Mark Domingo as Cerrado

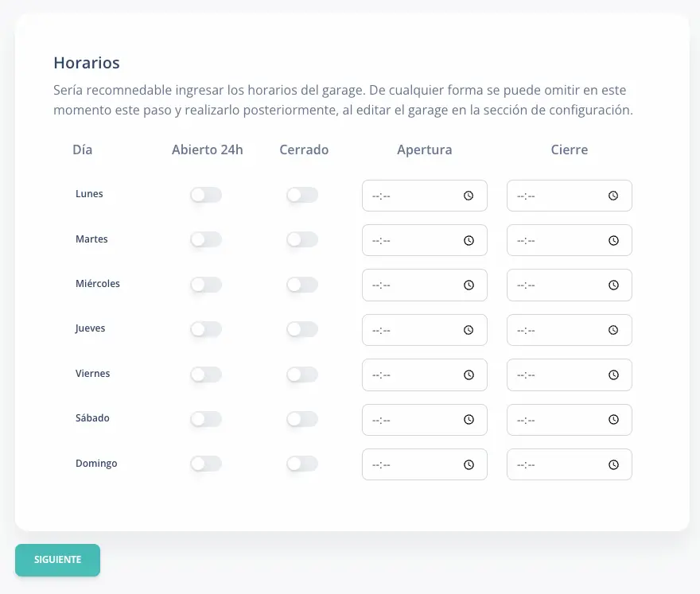pyautogui.click(x=302, y=464)
